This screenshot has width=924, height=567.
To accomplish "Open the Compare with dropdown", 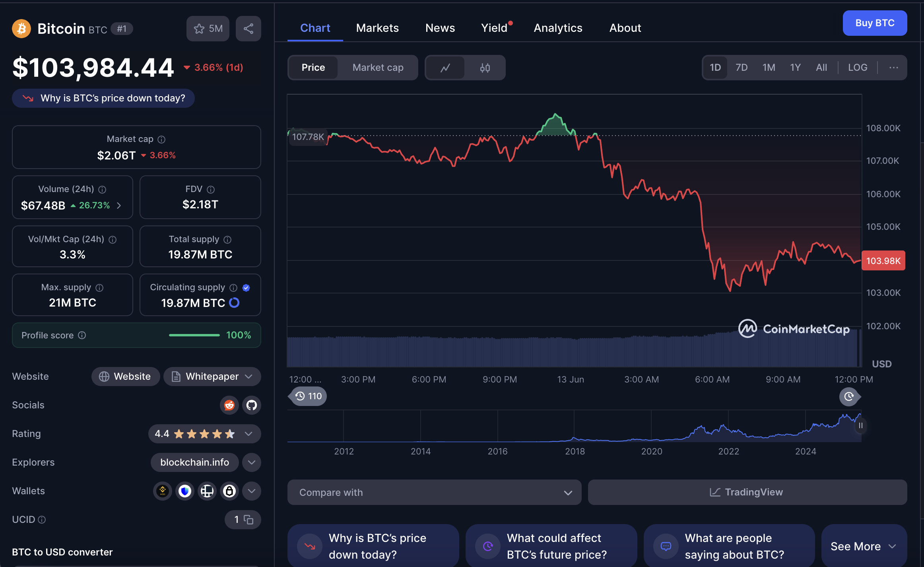I will click(x=434, y=492).
